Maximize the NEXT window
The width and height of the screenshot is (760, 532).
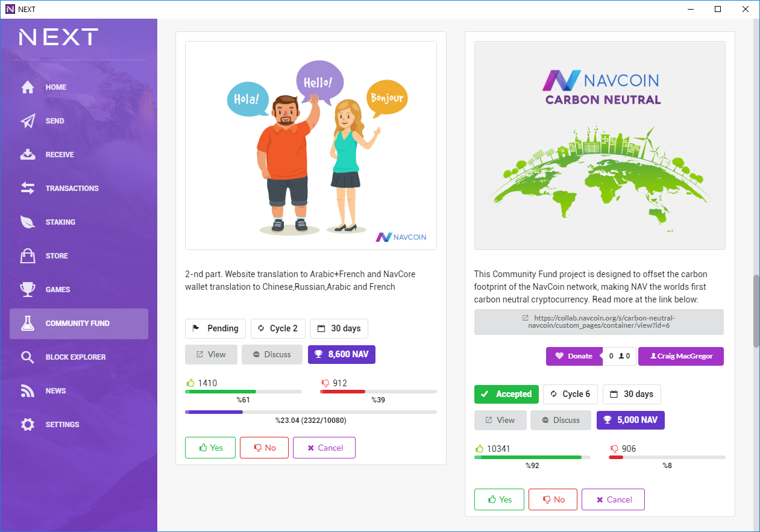click(718, 9)
